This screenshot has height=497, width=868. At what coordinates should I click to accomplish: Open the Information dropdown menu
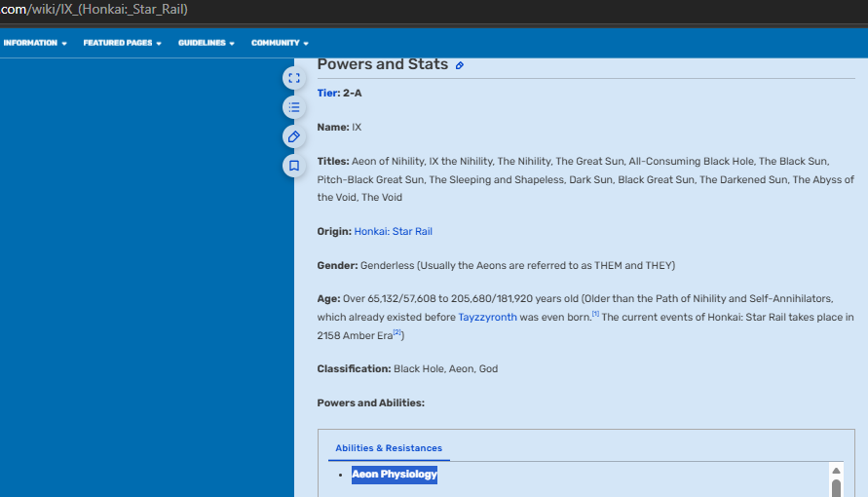click(35, 43)
